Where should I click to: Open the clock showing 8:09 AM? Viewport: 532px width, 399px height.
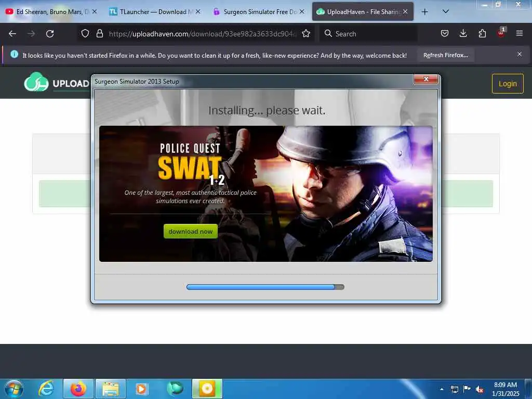[506, 389]
